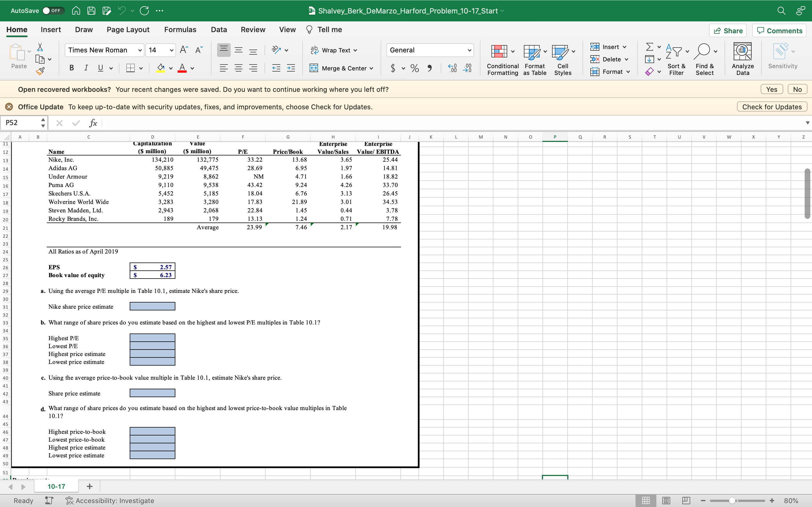Toggle underline formatting

coord(101,68)
